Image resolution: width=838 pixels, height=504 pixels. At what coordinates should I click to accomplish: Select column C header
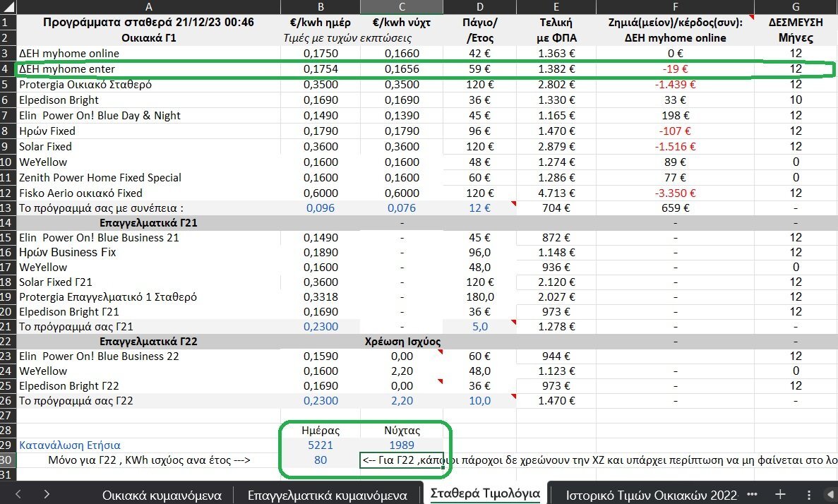coord(402,7)
